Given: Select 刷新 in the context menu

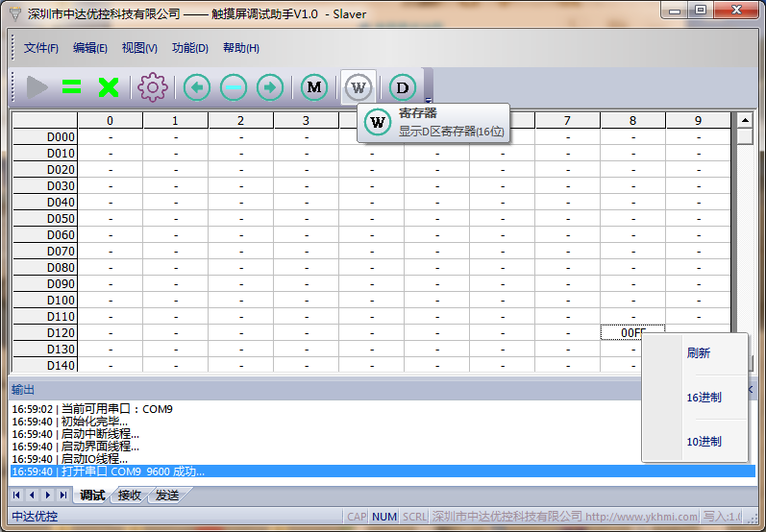Looking at the screenshot, I should 699,353.
